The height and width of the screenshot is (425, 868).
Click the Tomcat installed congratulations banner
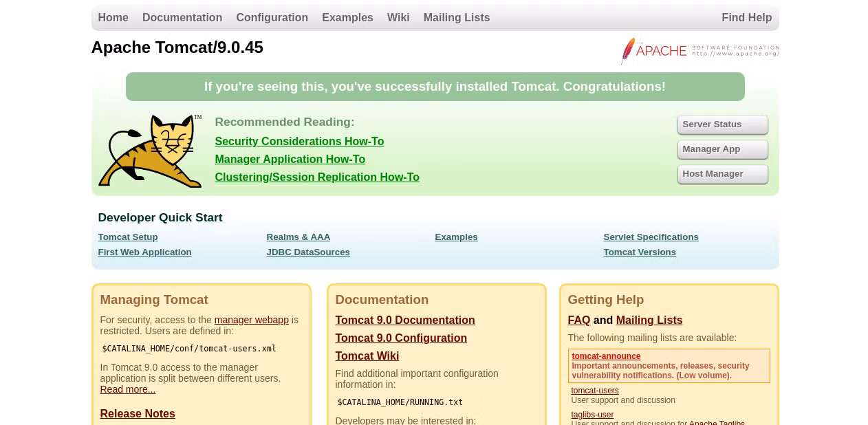435,87
